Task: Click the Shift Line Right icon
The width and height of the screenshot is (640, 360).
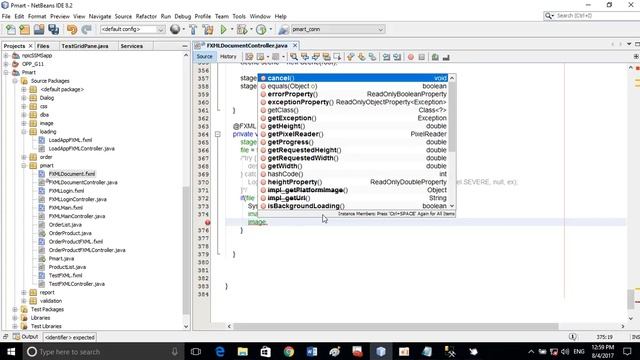Action: pos(397,57)
